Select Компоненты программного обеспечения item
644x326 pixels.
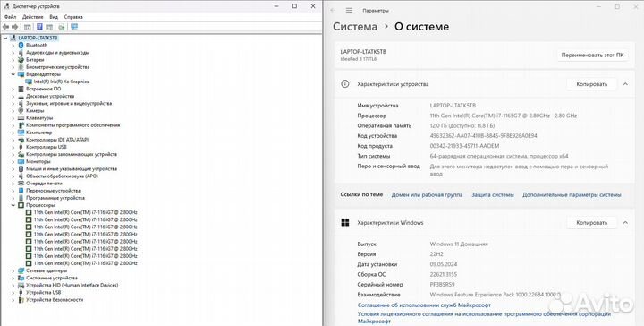click(72, 125)
